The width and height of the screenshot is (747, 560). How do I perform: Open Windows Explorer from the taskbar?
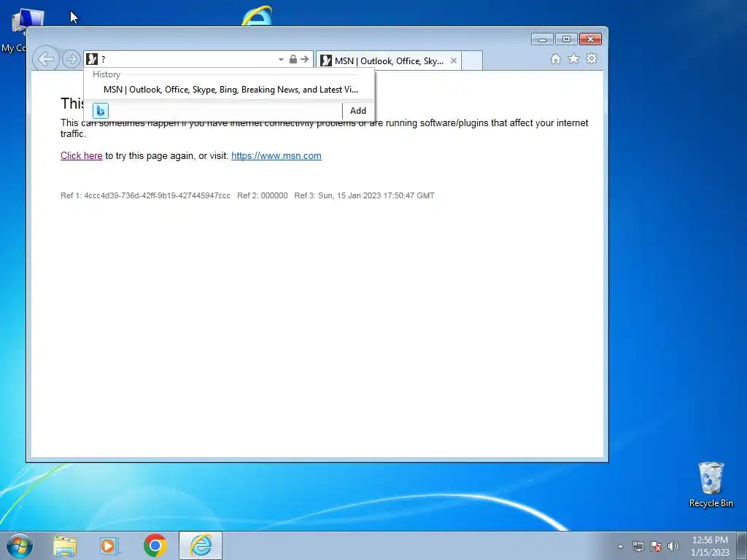[x=65, y=546]
